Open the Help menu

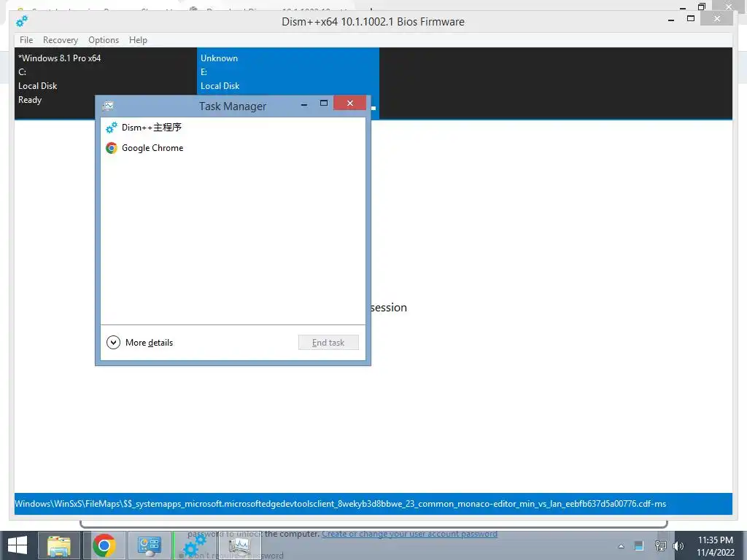coord(138,40)
